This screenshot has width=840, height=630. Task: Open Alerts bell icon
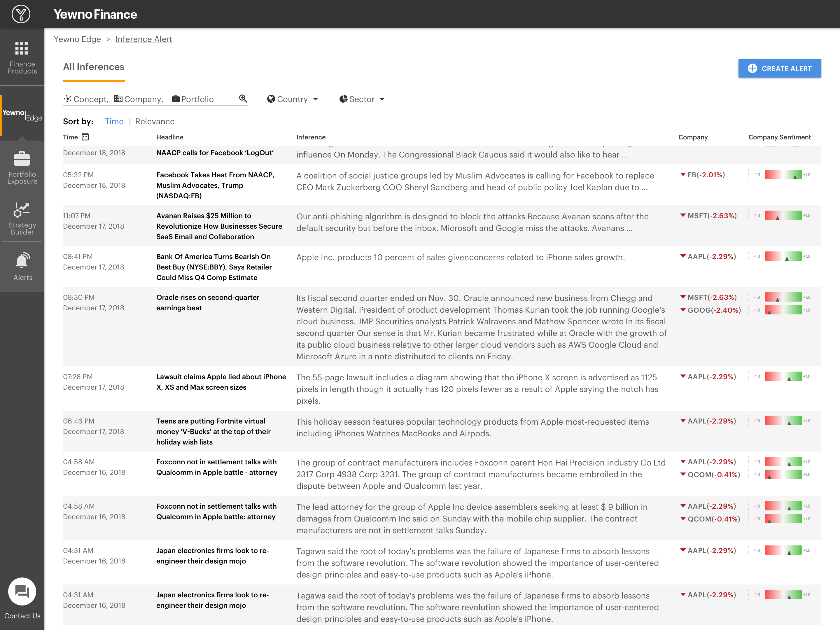22,260
